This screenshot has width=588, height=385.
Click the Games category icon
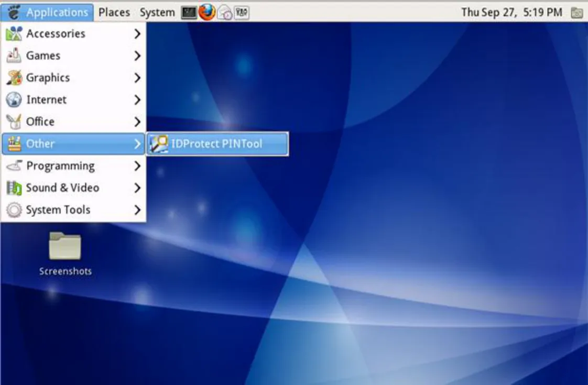(14, 56)
